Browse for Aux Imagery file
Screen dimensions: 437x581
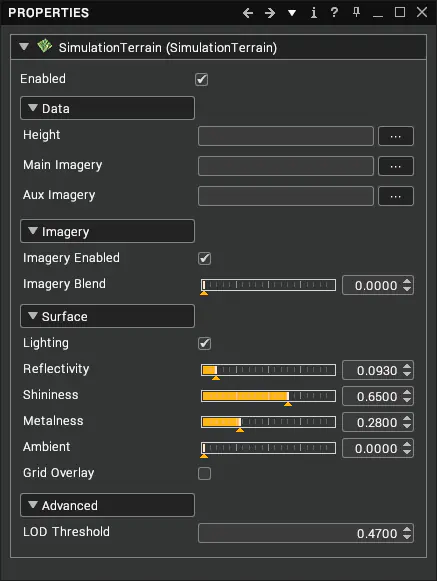pos(395,196)
